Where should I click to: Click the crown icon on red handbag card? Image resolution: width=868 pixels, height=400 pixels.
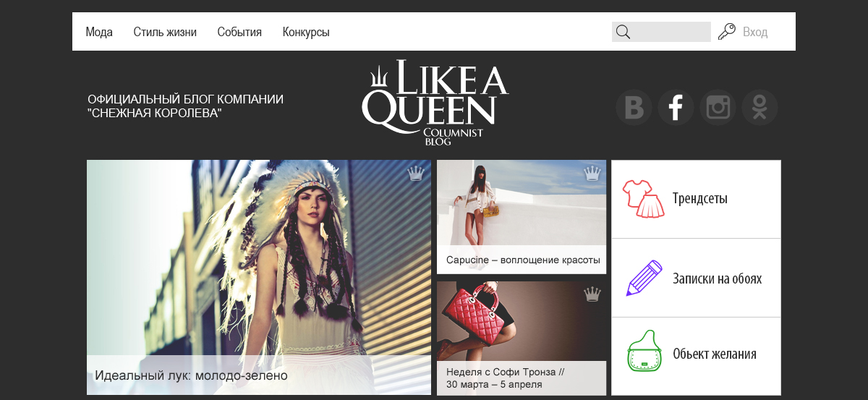[592, 294]
